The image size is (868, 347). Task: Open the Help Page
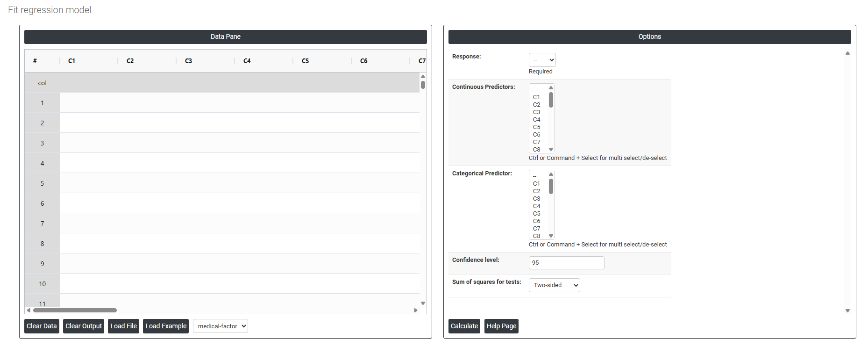[501, 326]
